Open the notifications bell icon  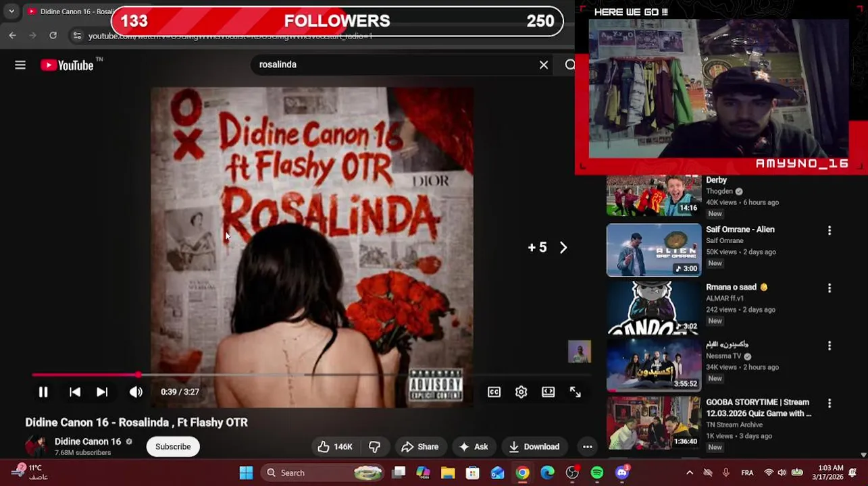tap(852, 473)
